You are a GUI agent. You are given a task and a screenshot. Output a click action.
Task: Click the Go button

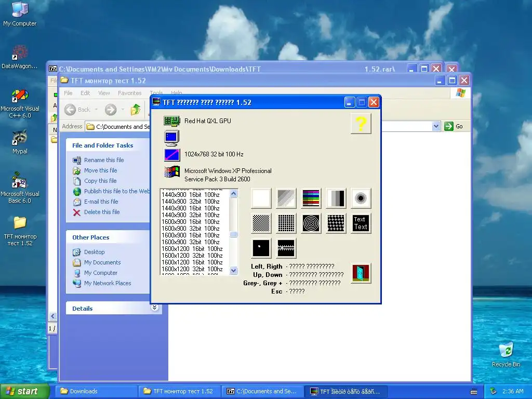(x=454, y=126)
